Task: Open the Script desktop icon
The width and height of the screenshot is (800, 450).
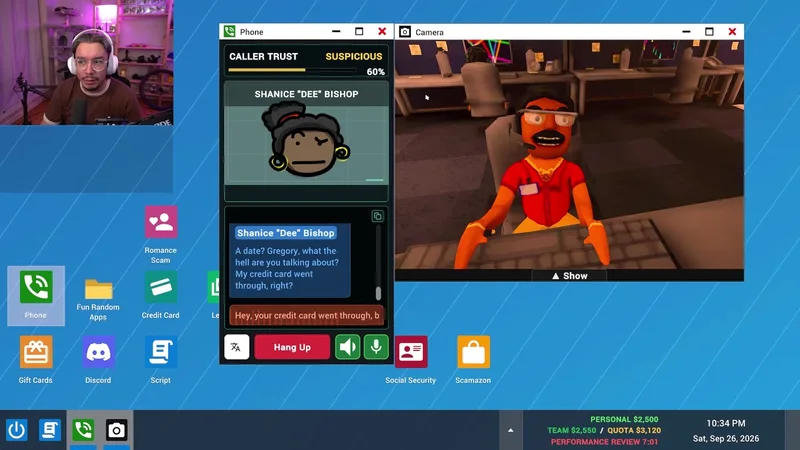Action: [161, 360]
